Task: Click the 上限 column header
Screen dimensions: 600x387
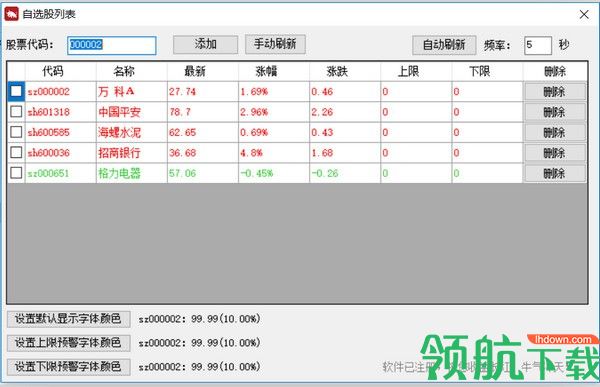Action: point(416,71)
